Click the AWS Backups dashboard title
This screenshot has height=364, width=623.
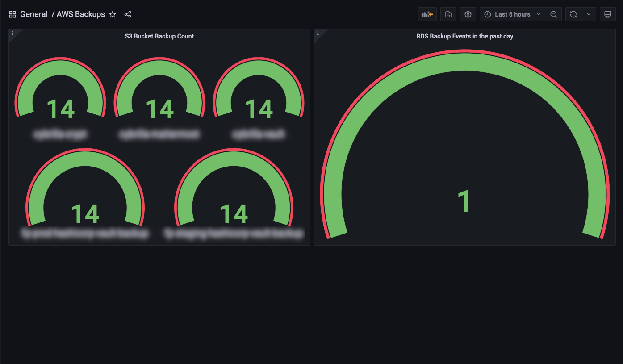click(81, 14)
